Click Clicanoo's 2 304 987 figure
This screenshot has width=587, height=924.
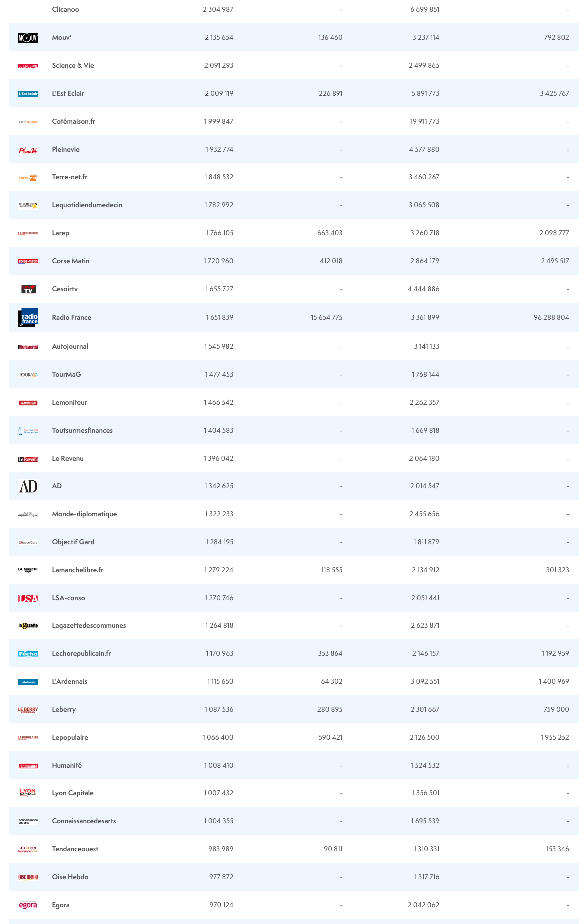pyautogui.click(x=218, y=9)
